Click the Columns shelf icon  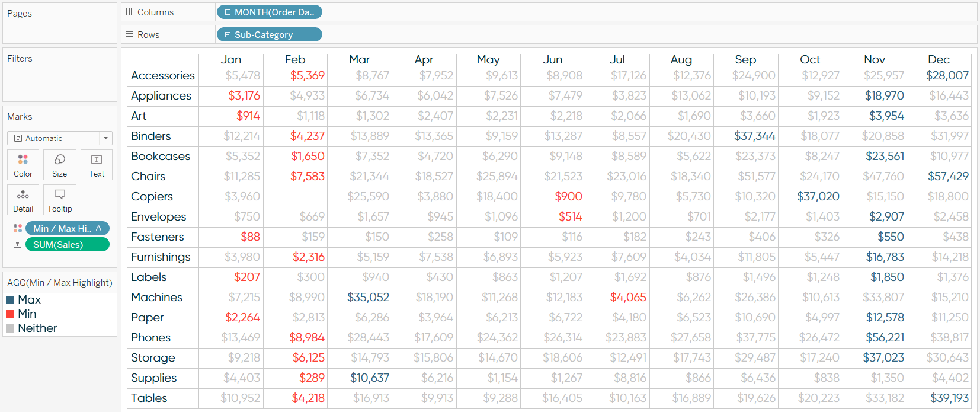tap(129, 12)
